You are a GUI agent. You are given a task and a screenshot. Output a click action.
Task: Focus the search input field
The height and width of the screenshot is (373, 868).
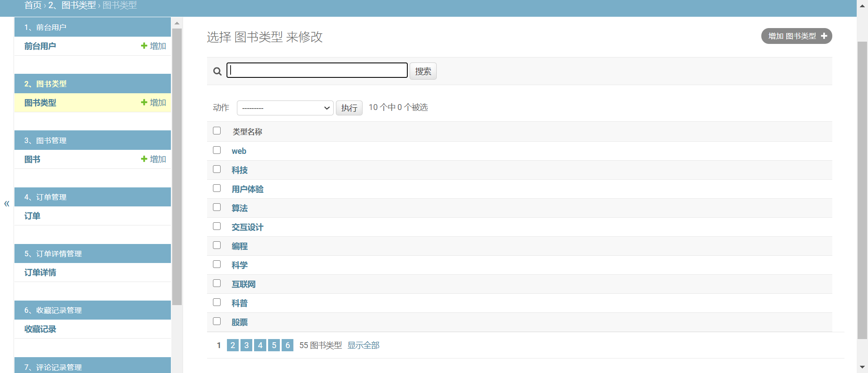point(317,70)
